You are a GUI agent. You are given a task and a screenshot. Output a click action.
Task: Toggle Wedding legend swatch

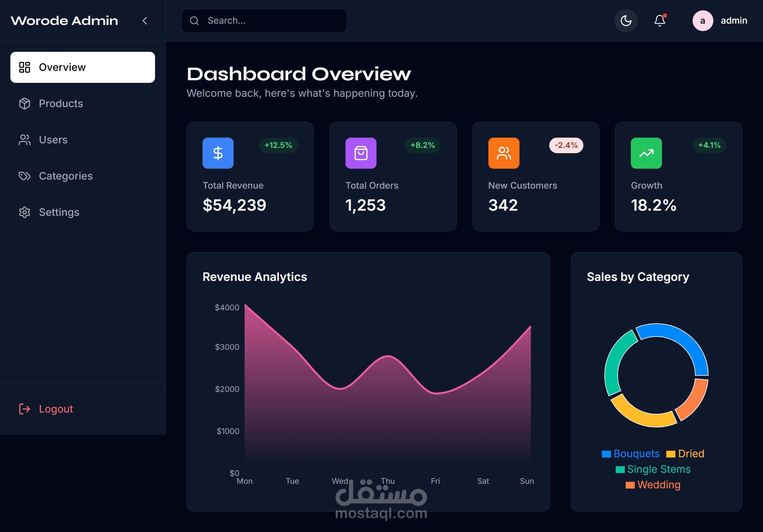(630, 485)
